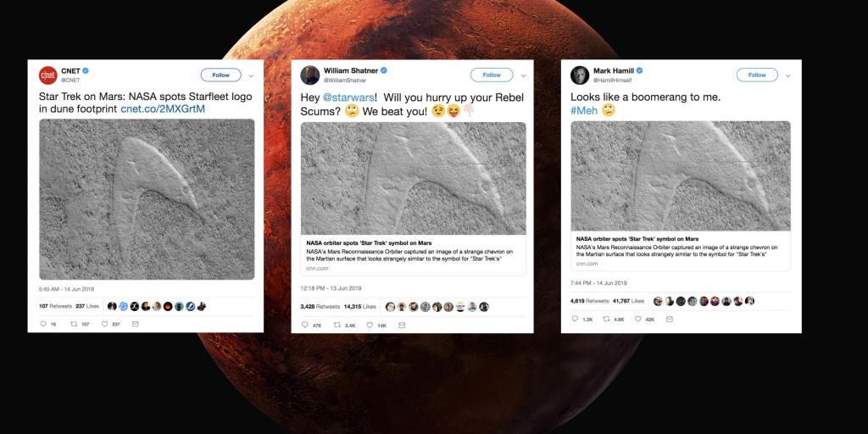The height and width of the screenshot is (434, 868).
Task: Open the chevron menu on Shatner's tweet
Action: pos(523,75)
